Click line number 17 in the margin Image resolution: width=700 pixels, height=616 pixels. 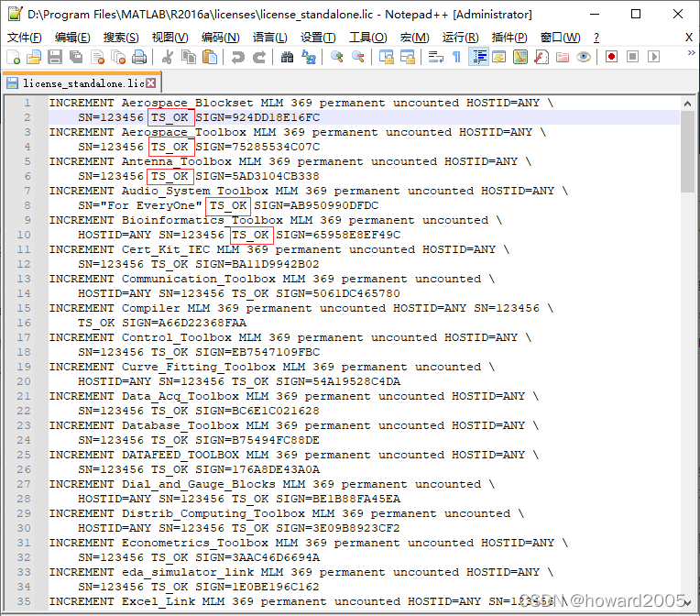pos(24,337)
